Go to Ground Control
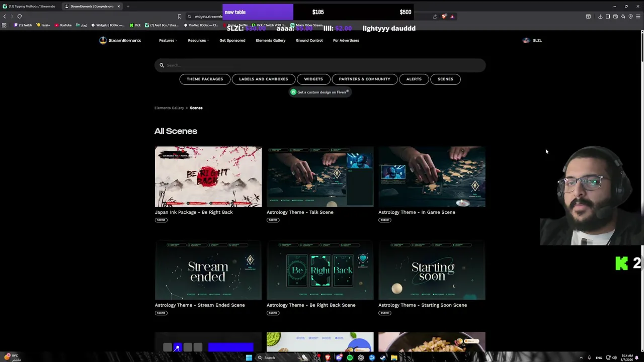The height and width of the screenshot is (362, 644). coord(309,40)
